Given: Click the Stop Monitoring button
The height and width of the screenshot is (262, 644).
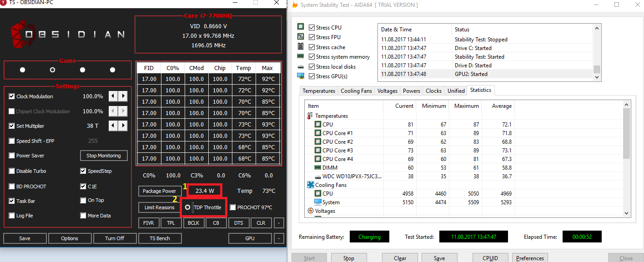Looking at the screenshot, I should pos(104,156).
